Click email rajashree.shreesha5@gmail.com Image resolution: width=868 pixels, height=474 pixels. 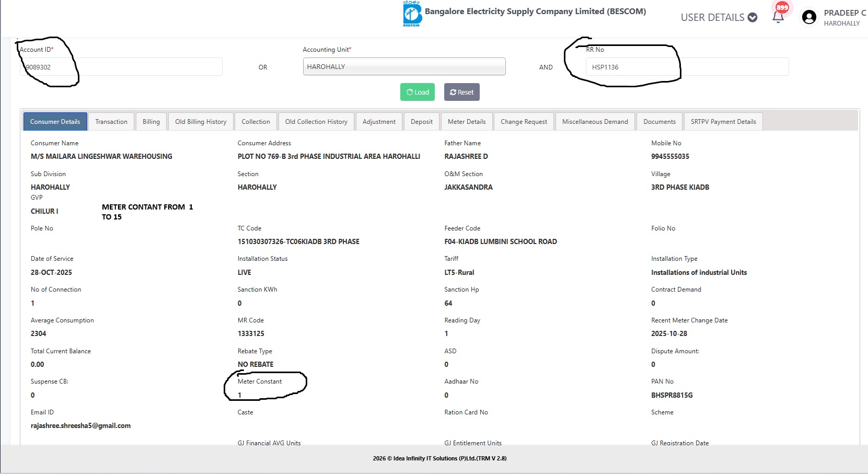(x=80, y=425)
